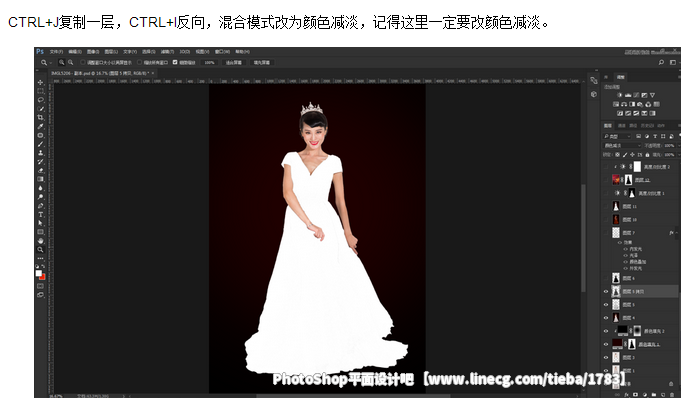Open the 滤镜(T) menu
Screen dimensions: 681x398
pyautogui.click(x=168, y=52)
